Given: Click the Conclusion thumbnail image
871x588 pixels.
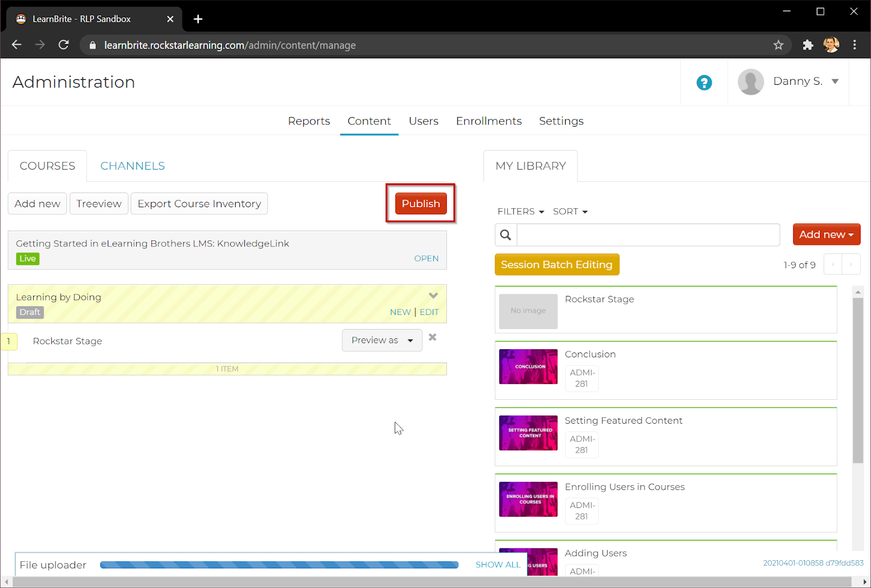Looking at the screenshot, I should (x=528, y=367).
